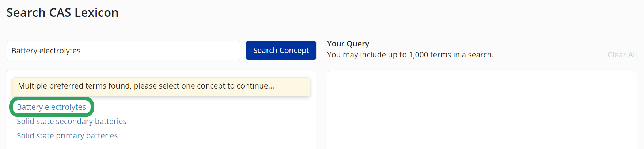Run the concept search with blue button
The height and width of the screenshot is (149, 644).
point(281,51)
